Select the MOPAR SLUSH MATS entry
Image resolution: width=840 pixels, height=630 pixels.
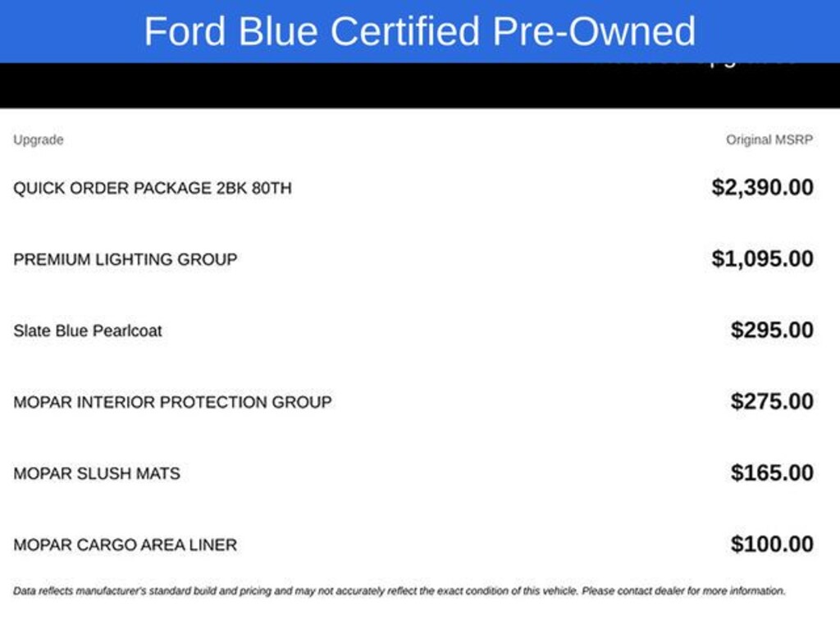(x=97, y=473)
